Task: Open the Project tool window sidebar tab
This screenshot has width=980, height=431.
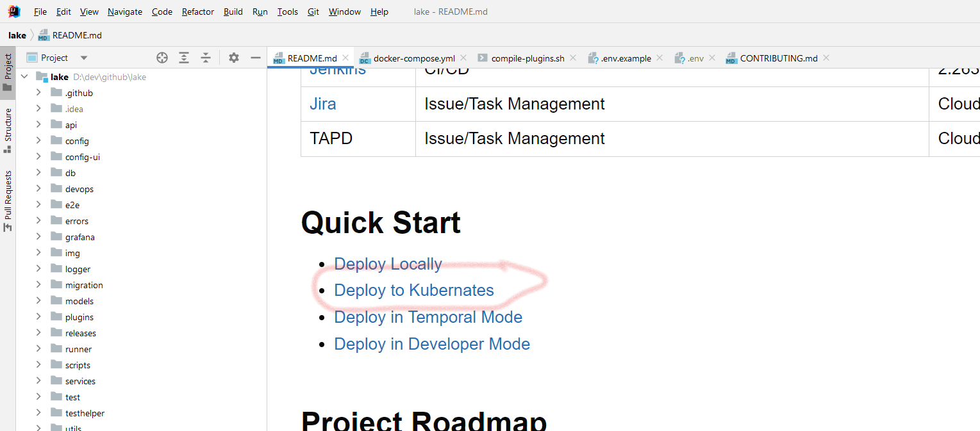Action: [x=8, y=72]
